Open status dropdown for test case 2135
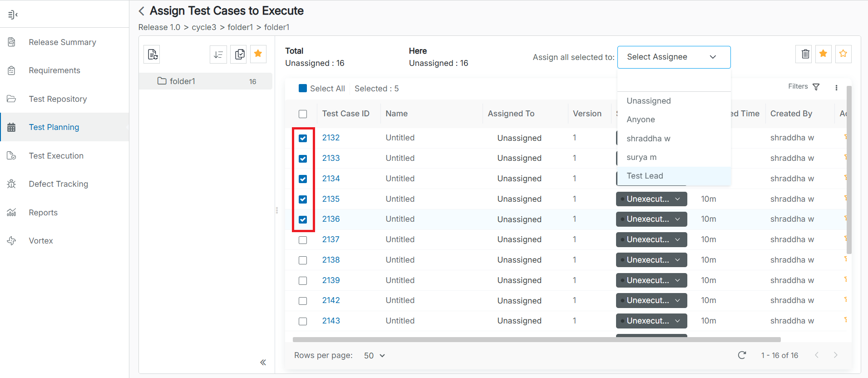 pyautogui.click(x=651, y=199)
